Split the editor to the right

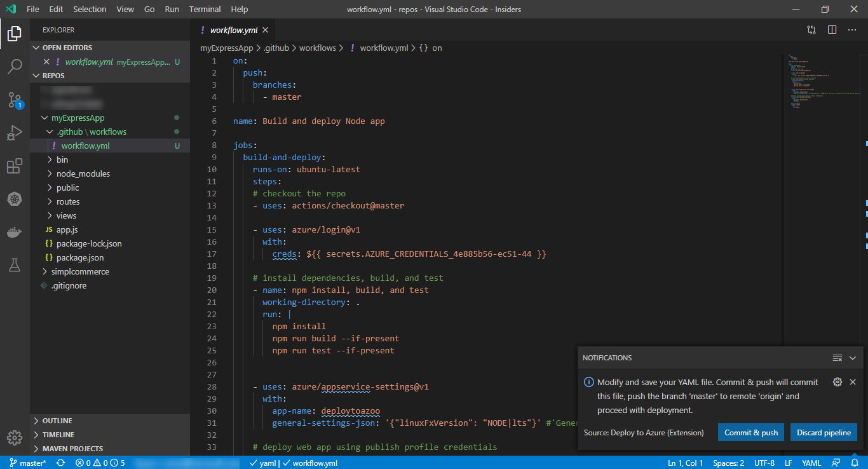(832, 30)
